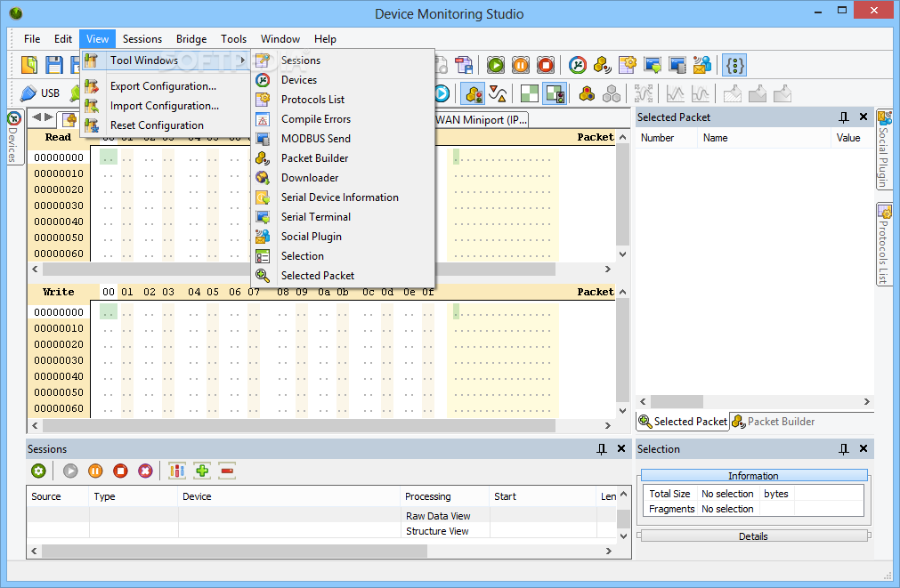Open Sessions tool window from submenu
900x588 pixels.
[x=343, y=60]
